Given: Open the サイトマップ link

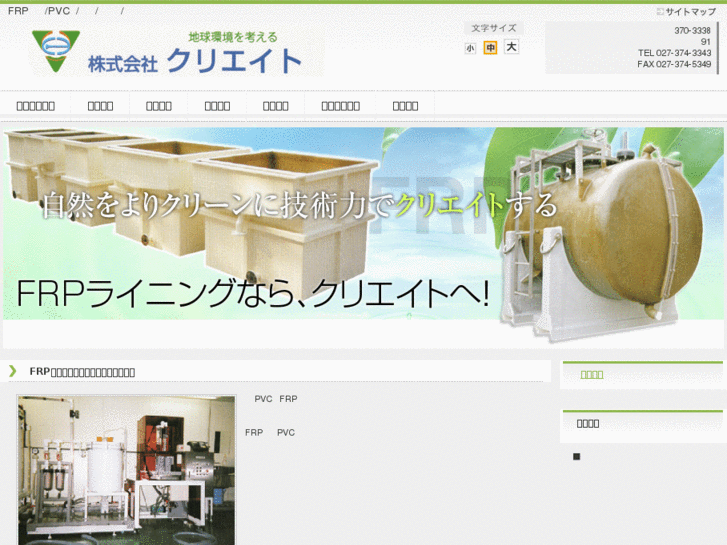Looking at the screenshot, I should point(691,12).
